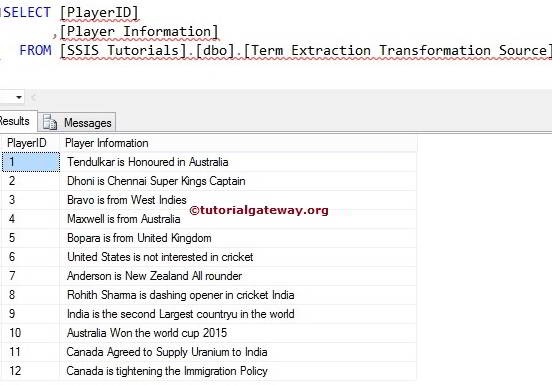Click 'India is the second Largest countryu' cell

click(x=238, y=314)
